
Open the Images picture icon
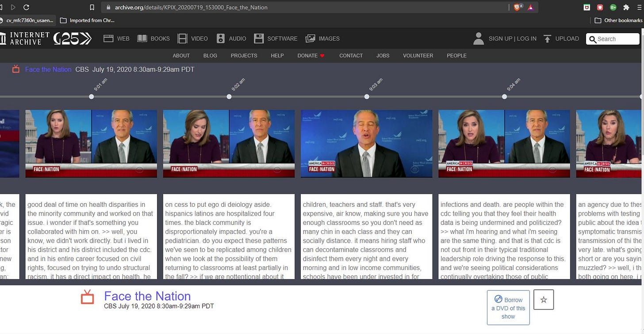tap(310, 38)
